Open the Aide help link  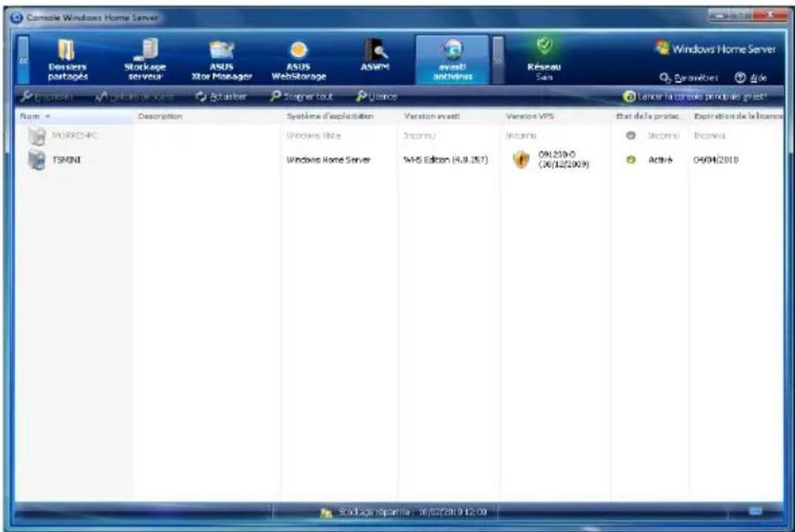point(751,77)
